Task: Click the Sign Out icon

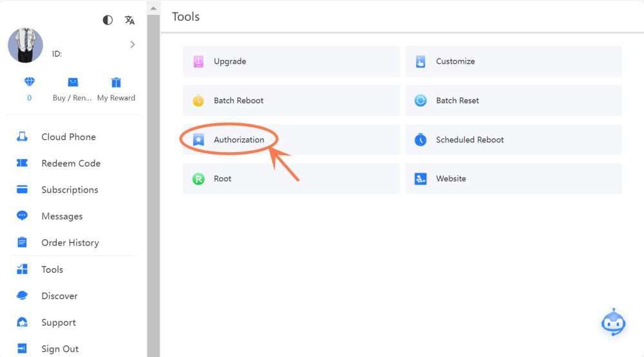Action: point(23,349)
